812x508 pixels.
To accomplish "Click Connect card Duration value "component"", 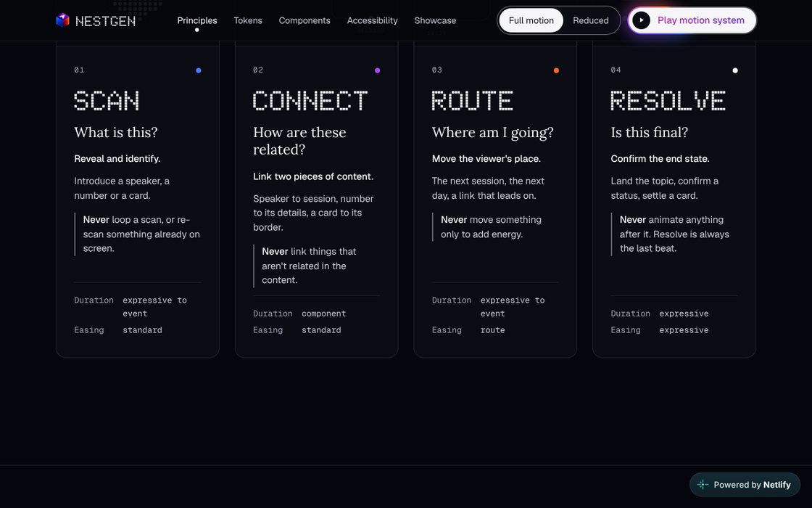I will [x=323, y=313].
